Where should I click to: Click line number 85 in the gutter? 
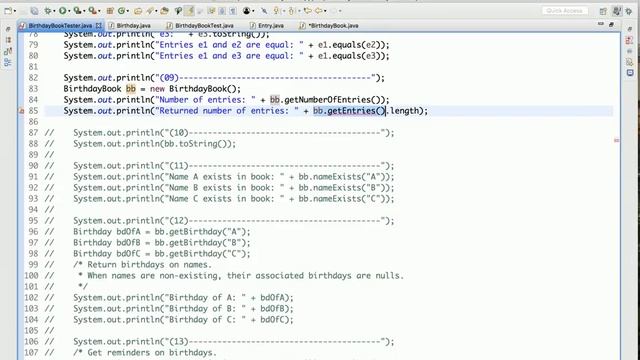(x=33, y=111)
